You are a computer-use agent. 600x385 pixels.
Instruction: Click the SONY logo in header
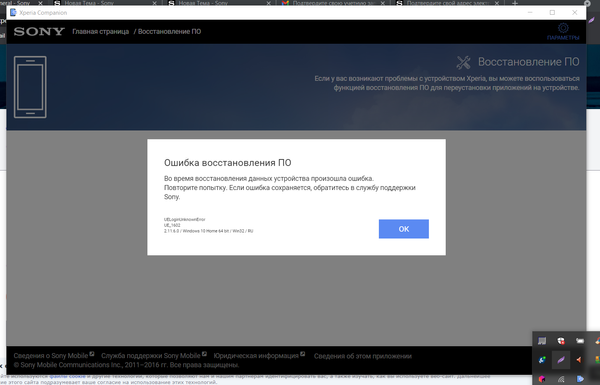39,31
